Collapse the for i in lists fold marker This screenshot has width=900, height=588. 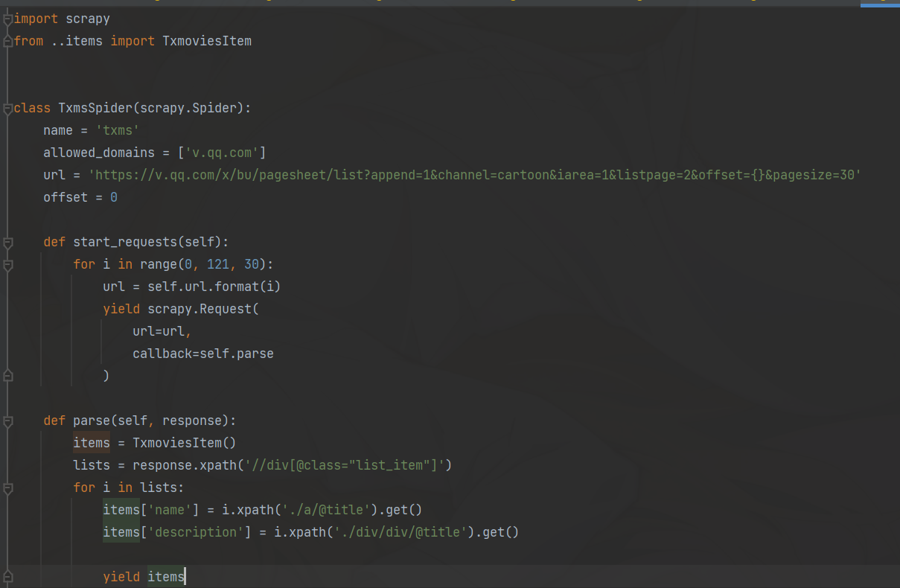tap(7, 488)
